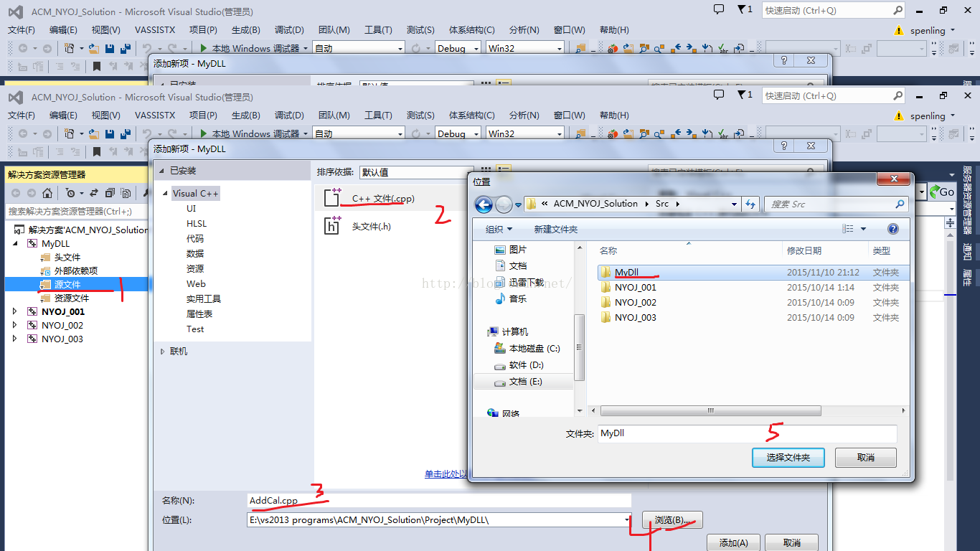Click 取消 in the 位置 dialog

(x=866, y=457)
